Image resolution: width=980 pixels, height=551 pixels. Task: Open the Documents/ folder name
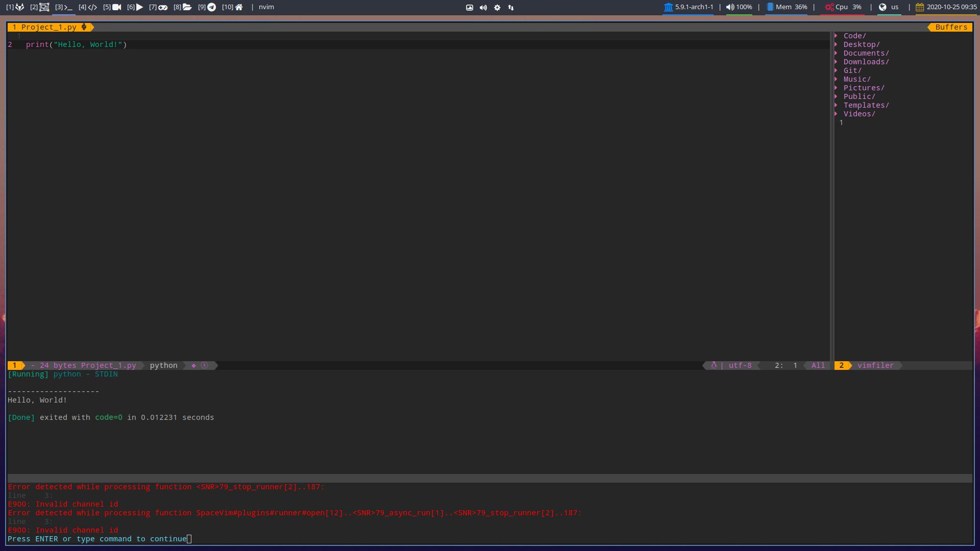(x=866, y=53)
